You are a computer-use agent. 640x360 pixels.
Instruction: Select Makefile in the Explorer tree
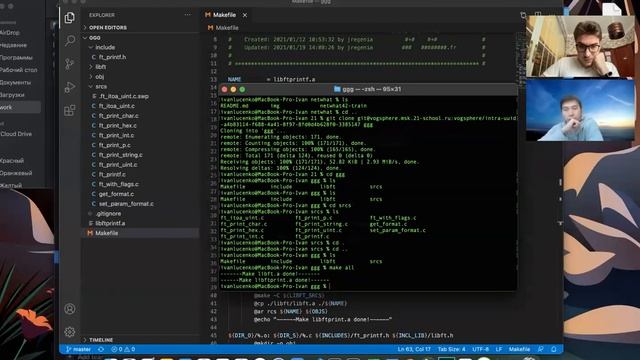coord(107,233)
